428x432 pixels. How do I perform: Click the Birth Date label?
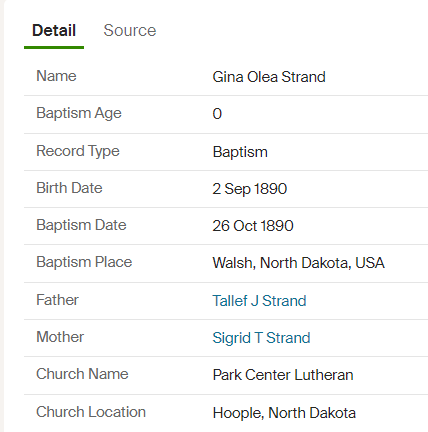tap(69, 188)
